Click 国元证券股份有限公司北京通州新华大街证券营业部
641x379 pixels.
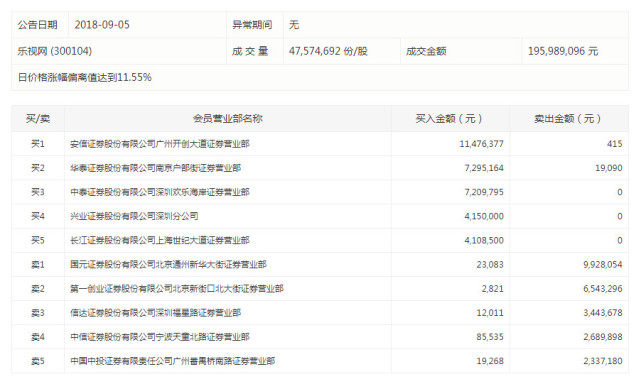[x=168, y=265]
